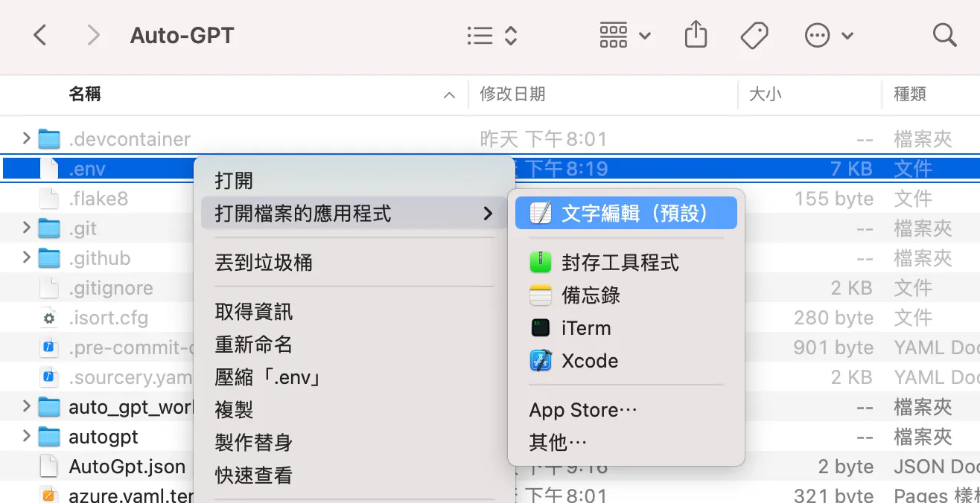This screenshot has width=980, height=503.
Task: Click the AutoGpt.json file name
Action: point(127,467)
